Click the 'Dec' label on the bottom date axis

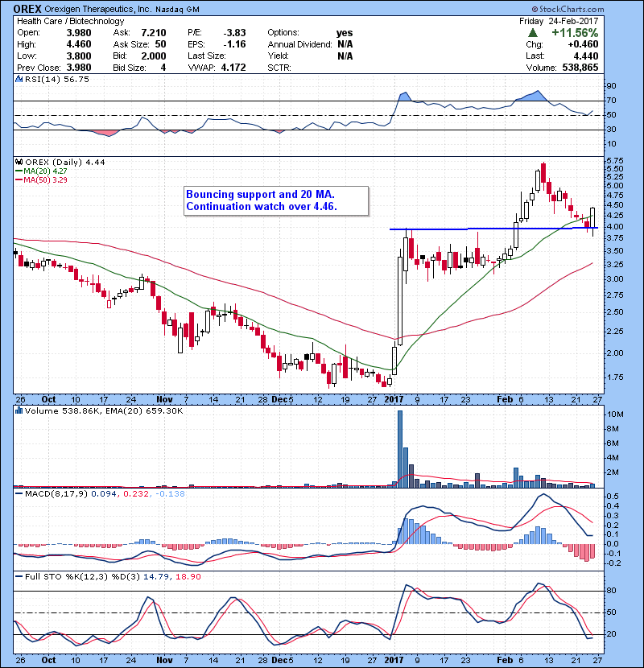tap(279, 660)
